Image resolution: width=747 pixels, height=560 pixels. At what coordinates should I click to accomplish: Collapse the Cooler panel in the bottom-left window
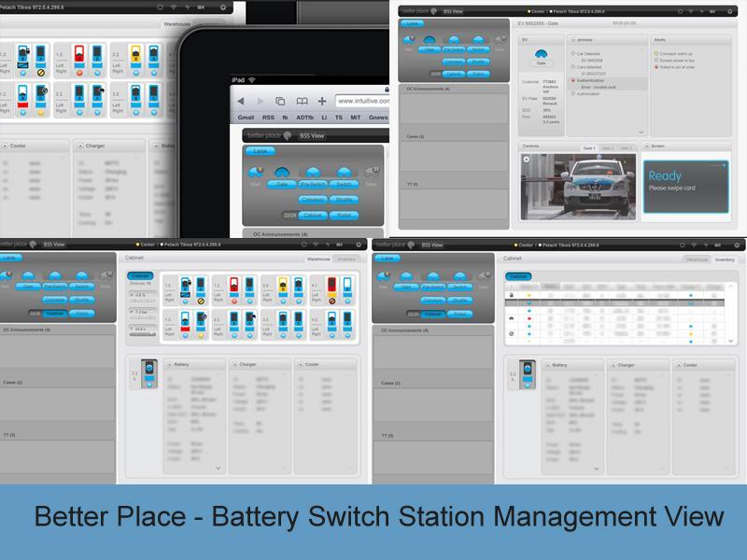(301, 364)
